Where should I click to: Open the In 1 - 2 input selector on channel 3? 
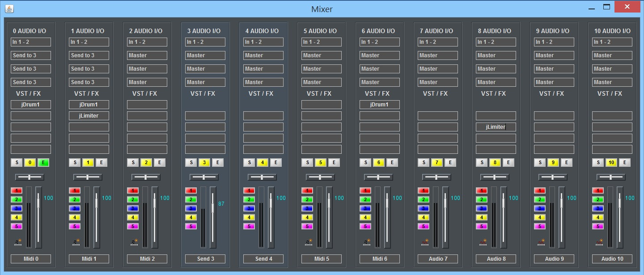(205, 42)
